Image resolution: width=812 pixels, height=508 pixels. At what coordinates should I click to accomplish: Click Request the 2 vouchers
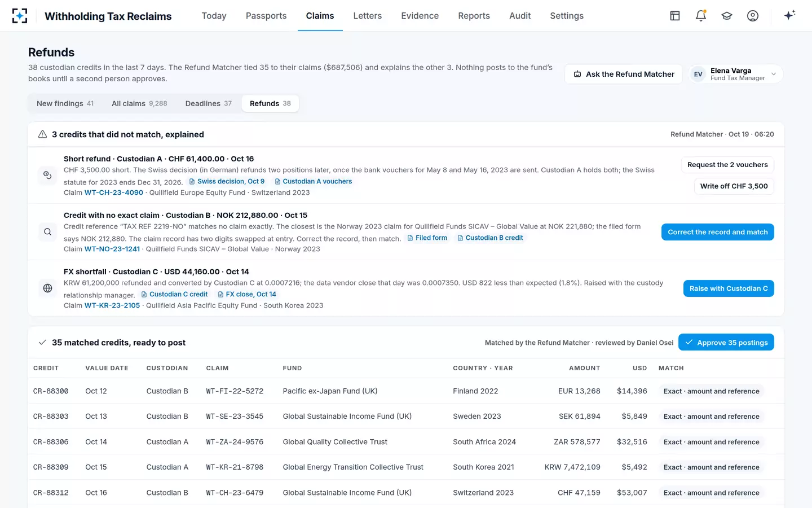tap(727, 165)
